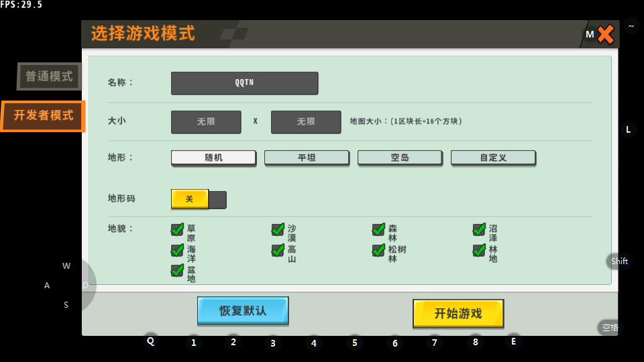Click the 选择游戏模式 dialog title
The width and height of the screenshot is (644, 362).
pyautogui.click(x=143, y=34)
